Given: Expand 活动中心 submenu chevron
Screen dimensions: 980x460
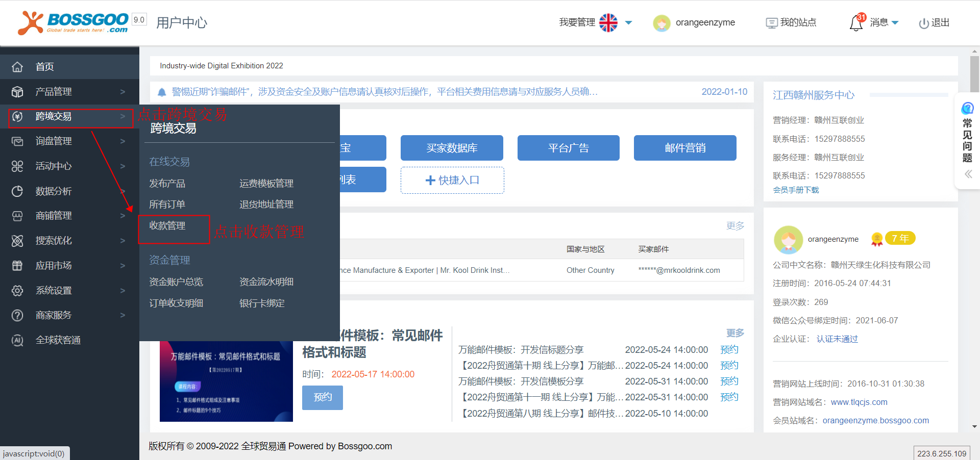Looking at the screenshot, I should pyautogui.click(x=122, y=166).
